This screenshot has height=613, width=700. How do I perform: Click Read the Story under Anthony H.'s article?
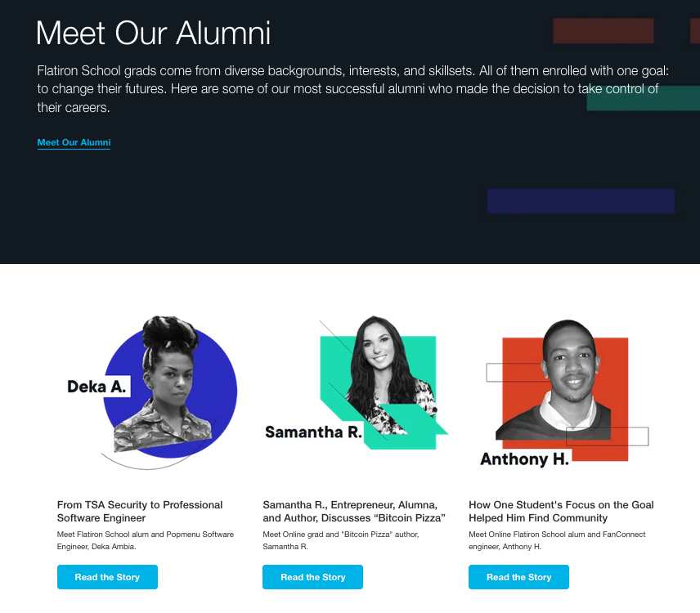(x=518, y=577)
